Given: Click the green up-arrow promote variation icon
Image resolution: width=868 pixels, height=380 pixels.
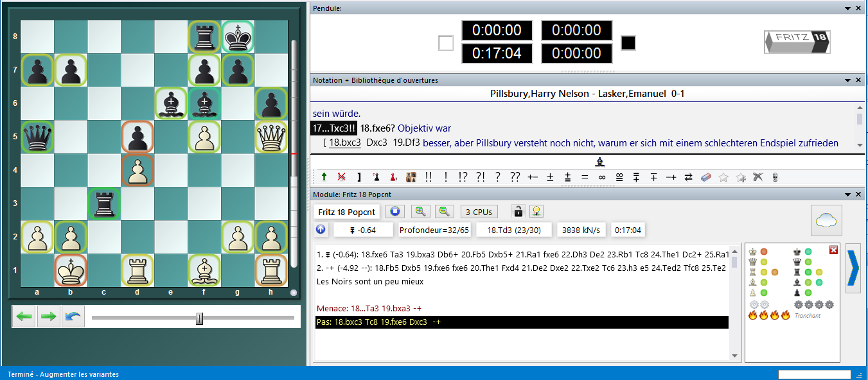Looking at the screenshot, I should pos(324,177).
